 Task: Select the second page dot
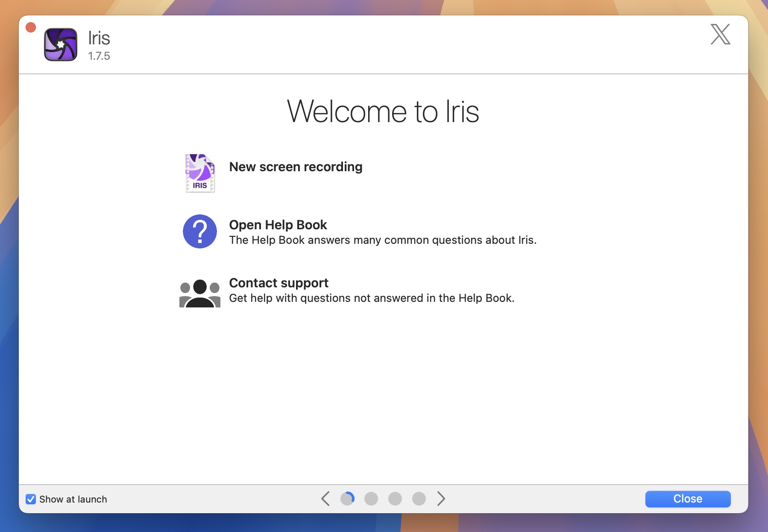click(371, 498)
